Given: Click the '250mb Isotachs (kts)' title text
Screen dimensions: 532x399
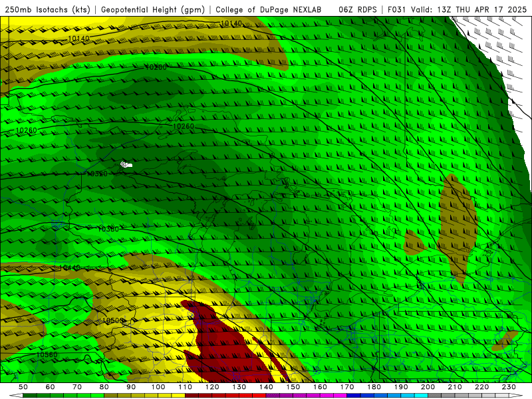Looking at the screenshot, I should [47, 9].
